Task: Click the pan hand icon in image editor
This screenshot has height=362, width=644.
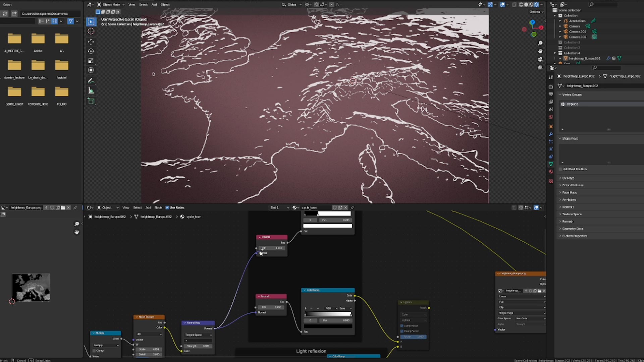Action: (x=77, y=232)
